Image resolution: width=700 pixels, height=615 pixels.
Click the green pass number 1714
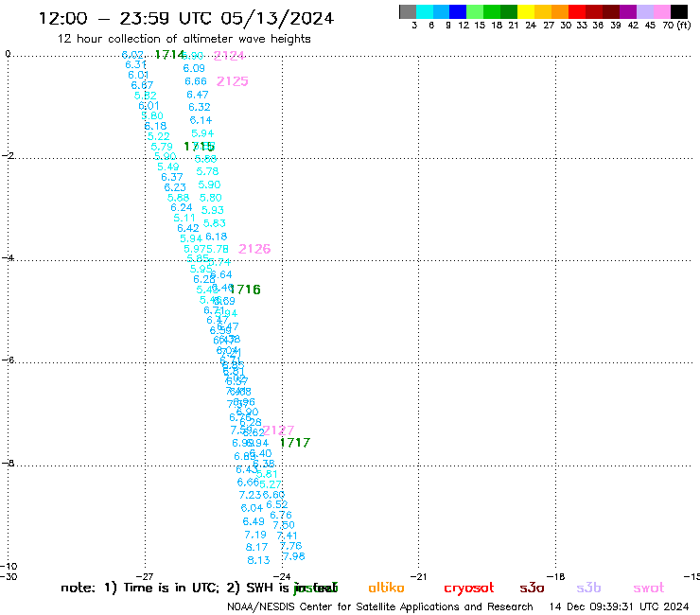coord(169,55)
